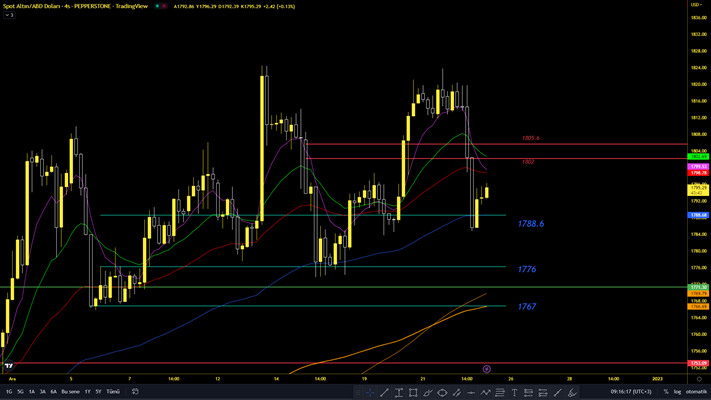This screenshot has width=711, height=400.
Task: Toggle otomatik auto scale
Action: pos(696,391)
